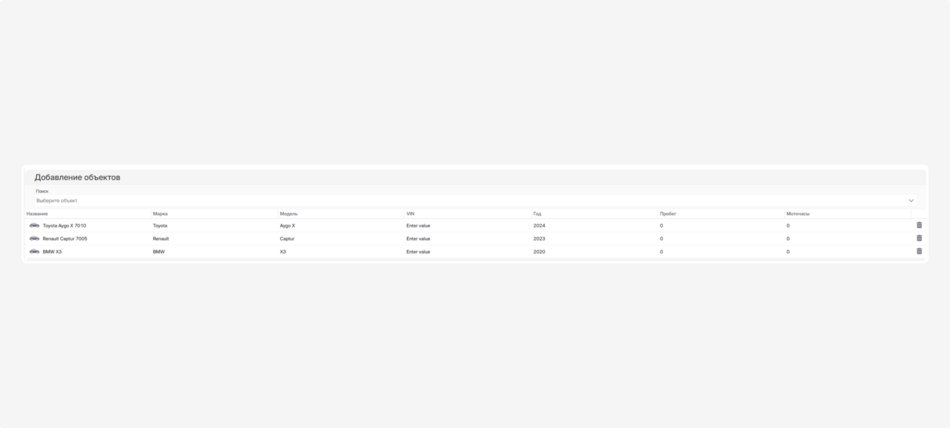Select year 2024 cell for Toyota
Image resolution: width=950 pixels, height=428 pixels.
(x=539, y=226)
